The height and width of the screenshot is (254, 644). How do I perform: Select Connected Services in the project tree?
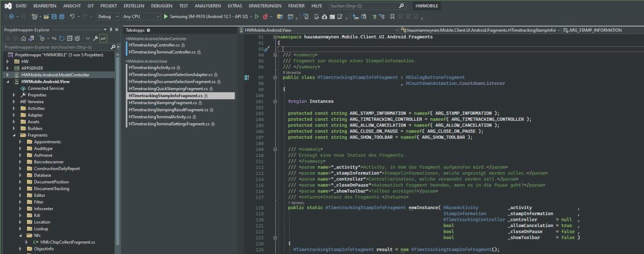pos(46,88)
